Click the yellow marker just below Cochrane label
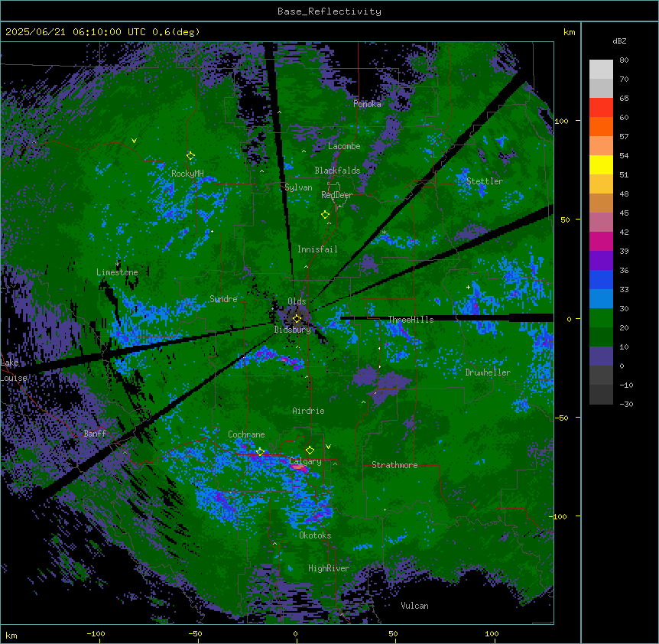Image resolution: width=659 pixels, height=644 pixels. pos(260,452)
